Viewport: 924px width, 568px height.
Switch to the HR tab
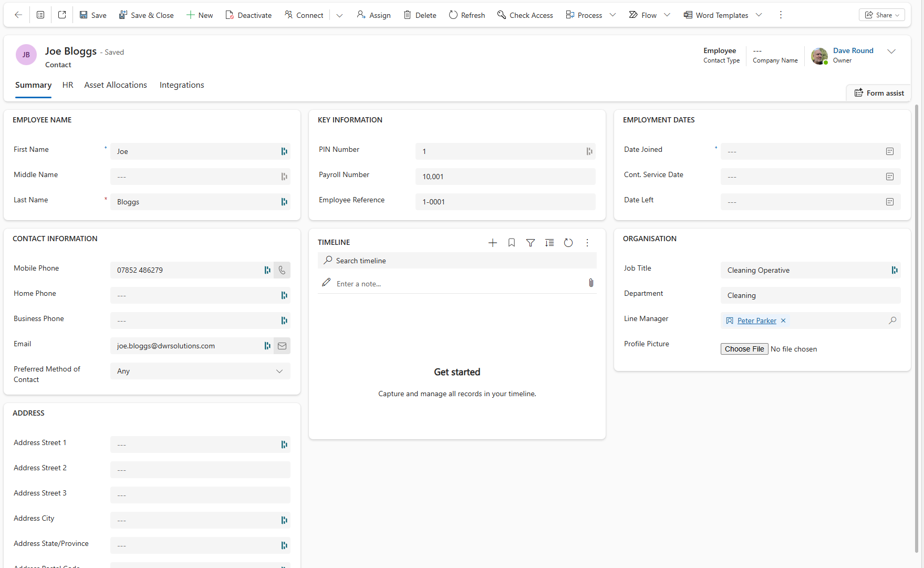(67, 85)
